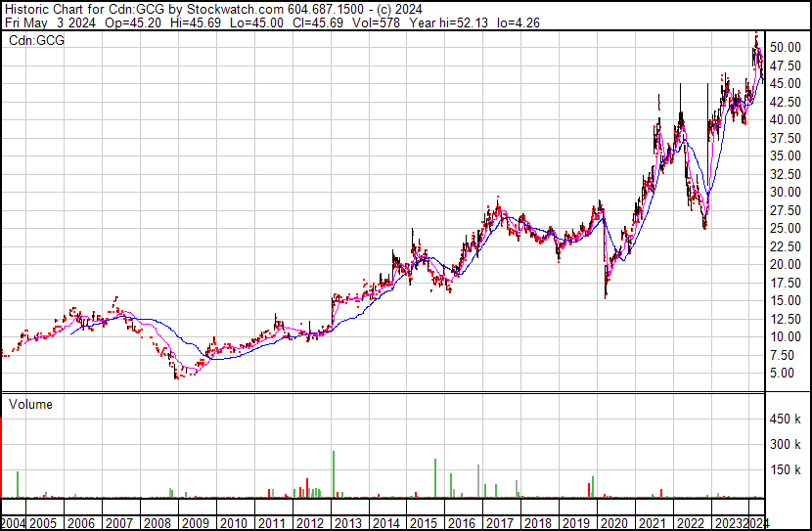Click the Year hi=52.13 value in header

(448, 22)
